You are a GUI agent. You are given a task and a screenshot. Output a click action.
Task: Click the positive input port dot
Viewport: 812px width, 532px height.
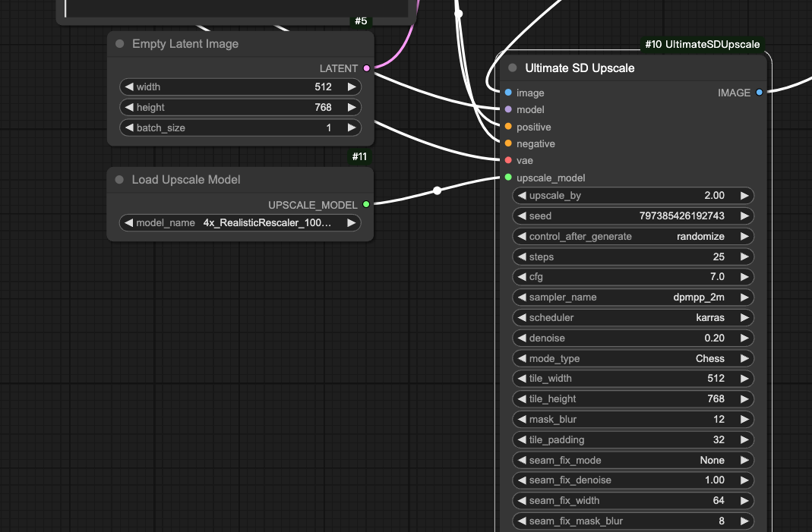click(508, 127)
